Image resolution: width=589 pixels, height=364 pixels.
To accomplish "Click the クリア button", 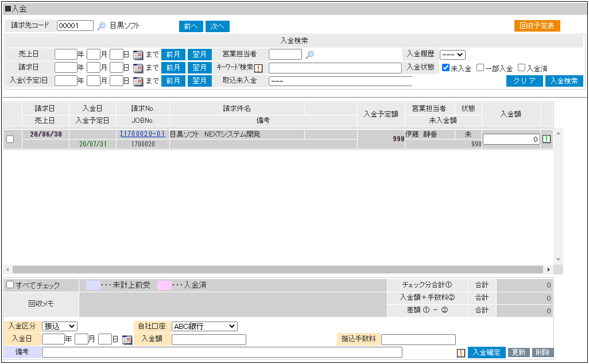I will coord(524,81).
